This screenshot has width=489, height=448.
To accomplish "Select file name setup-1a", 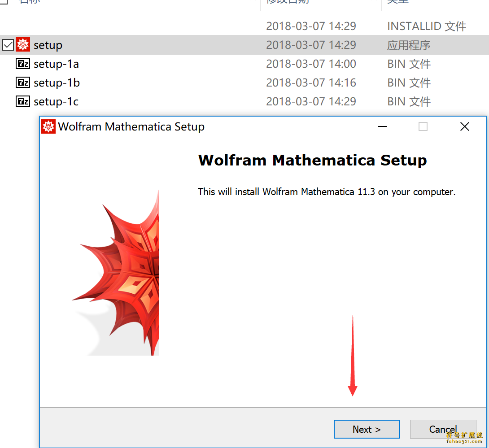I will coord(56,64).
